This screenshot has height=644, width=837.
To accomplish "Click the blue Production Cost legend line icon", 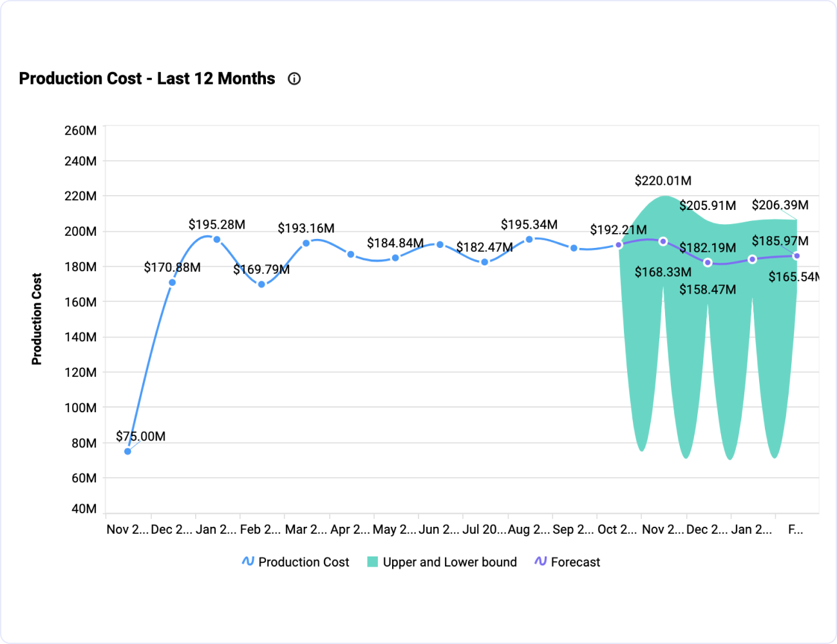I will tap(248, 562).
